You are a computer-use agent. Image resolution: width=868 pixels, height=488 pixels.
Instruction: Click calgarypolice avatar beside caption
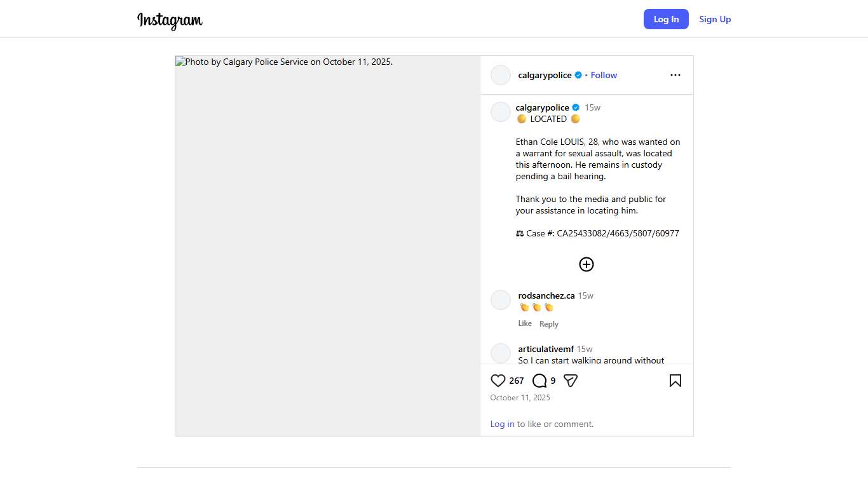501,112
